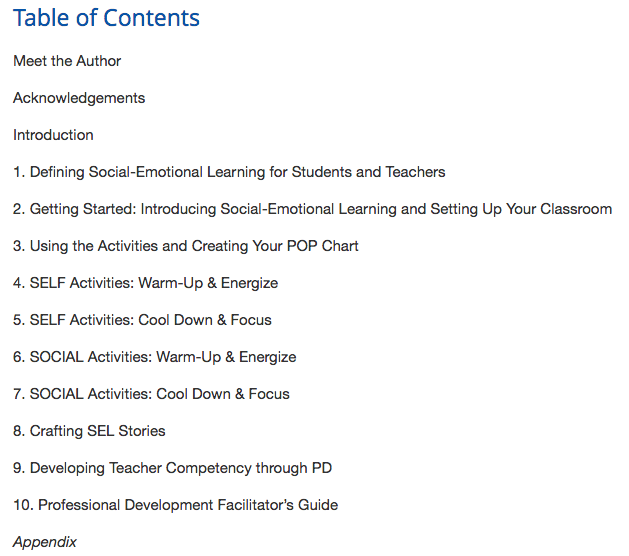Go to the Introduction entry

53,135
